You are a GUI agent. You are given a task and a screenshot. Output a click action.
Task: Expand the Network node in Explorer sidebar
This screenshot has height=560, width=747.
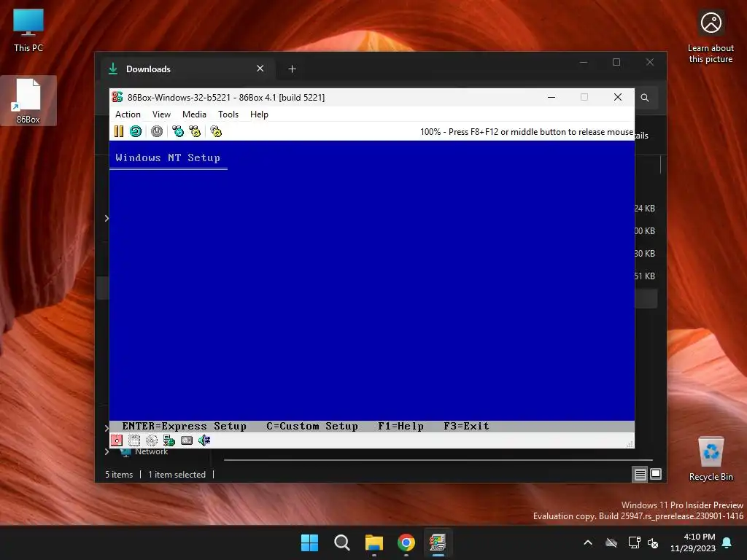107,451
